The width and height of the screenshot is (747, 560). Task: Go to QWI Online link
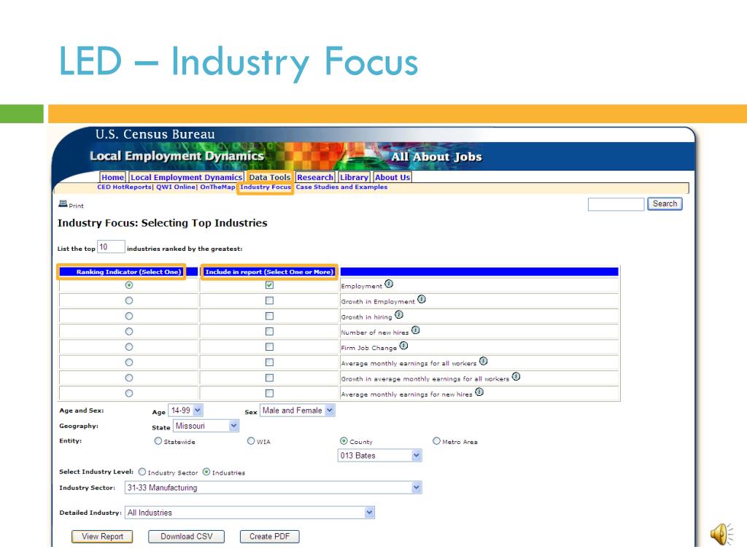tap(175, 187)
